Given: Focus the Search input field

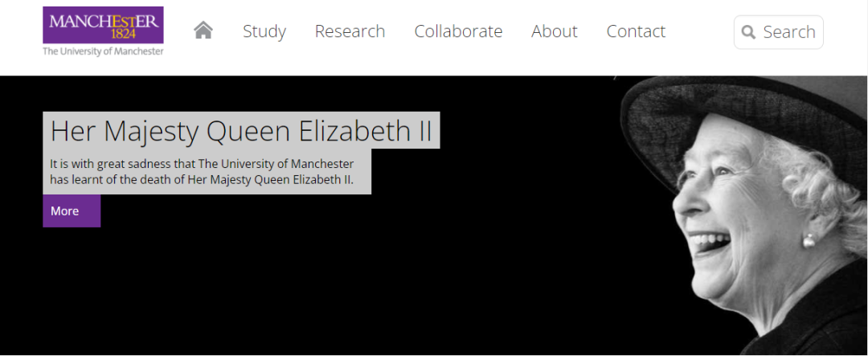Looking at the screenshot, I should coord(778,32).
